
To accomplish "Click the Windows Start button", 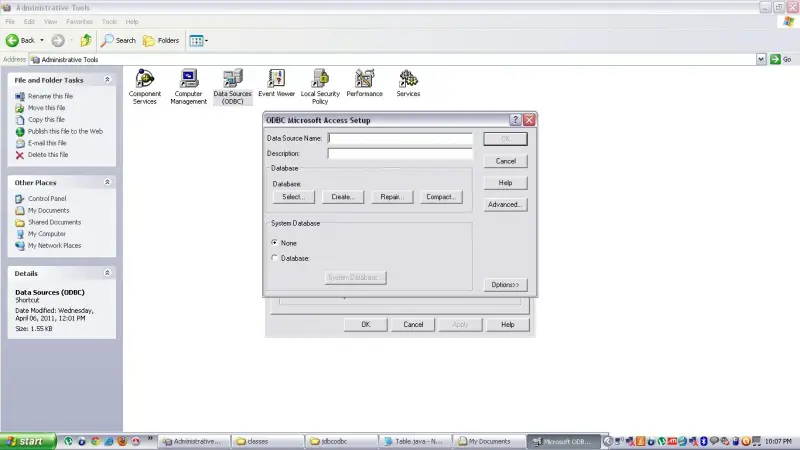I will tap(28, 441).
